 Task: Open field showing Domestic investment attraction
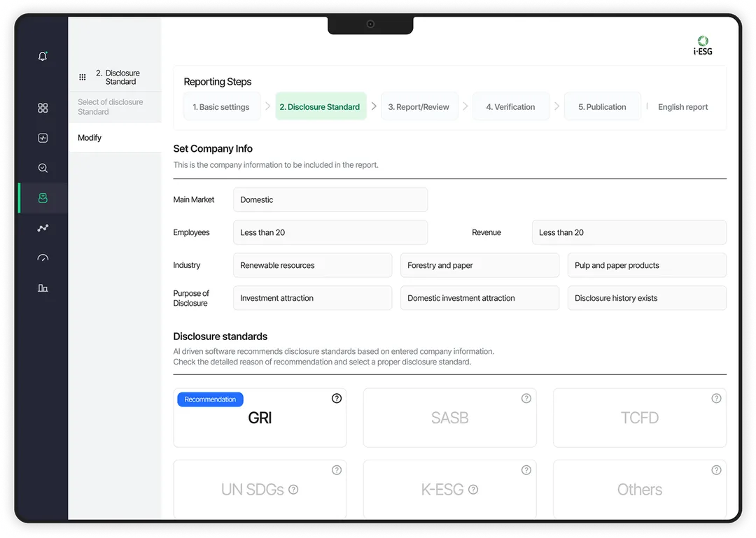pos(479,298)
